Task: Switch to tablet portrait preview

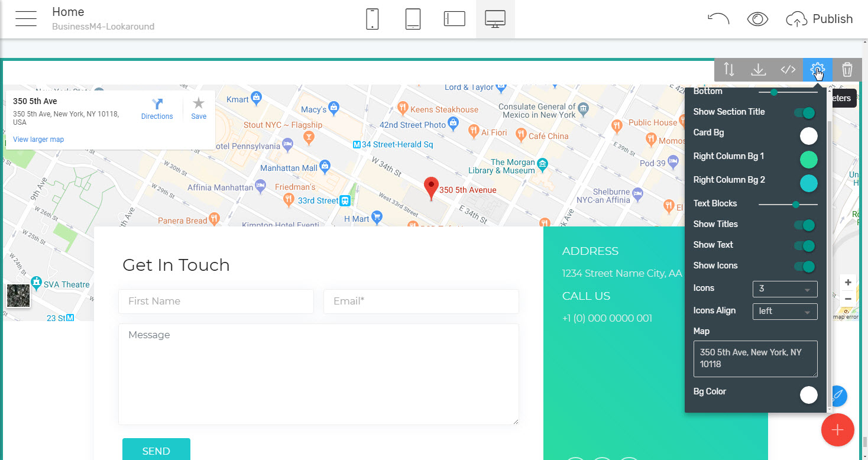Action: pos(413,19)
